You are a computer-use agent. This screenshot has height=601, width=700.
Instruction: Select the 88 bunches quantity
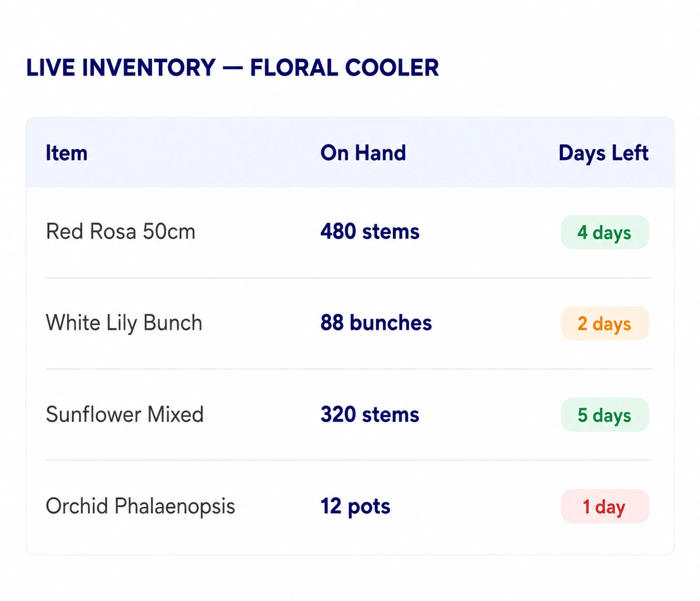tap(376, 323)
